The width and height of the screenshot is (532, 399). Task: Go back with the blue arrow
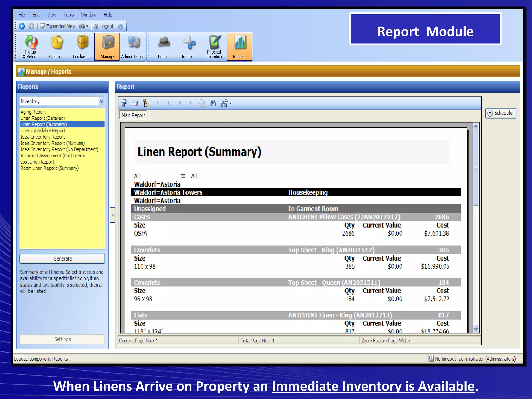(22, 26)
